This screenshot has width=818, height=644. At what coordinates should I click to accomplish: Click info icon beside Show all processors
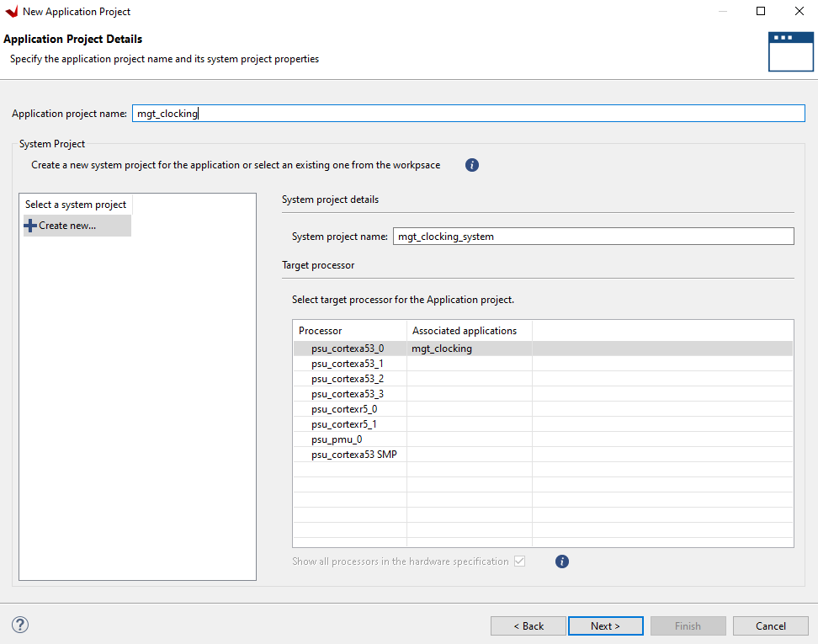pos(562,562)
